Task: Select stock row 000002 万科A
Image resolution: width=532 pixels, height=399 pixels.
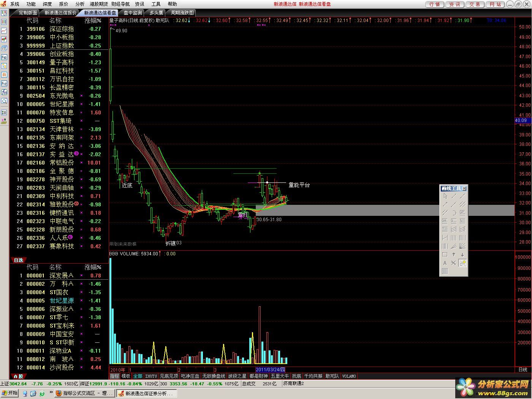Action: pyautogui.click(x=59, y=284)
